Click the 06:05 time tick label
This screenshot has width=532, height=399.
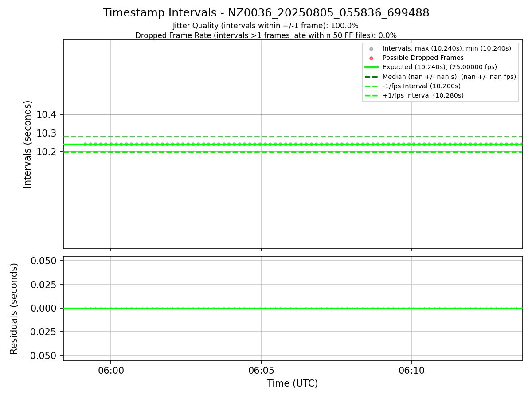[262, 371]
